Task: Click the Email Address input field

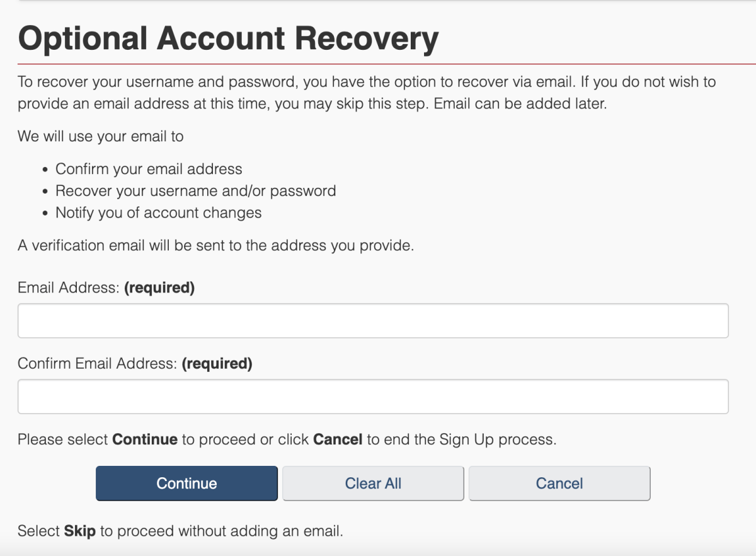Action: coord(373,320)
